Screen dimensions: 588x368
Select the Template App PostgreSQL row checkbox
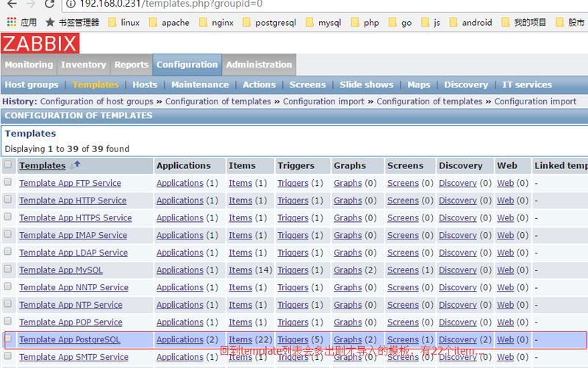coord(8,339)
